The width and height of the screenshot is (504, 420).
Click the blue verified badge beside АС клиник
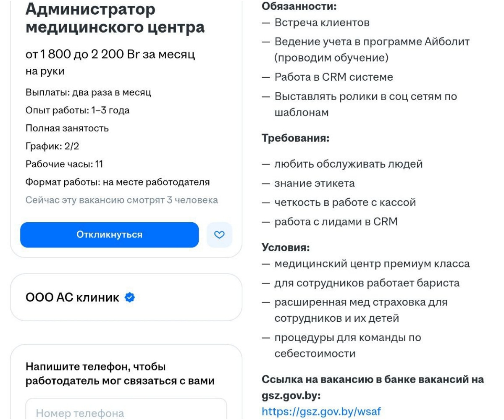(130, 298)
